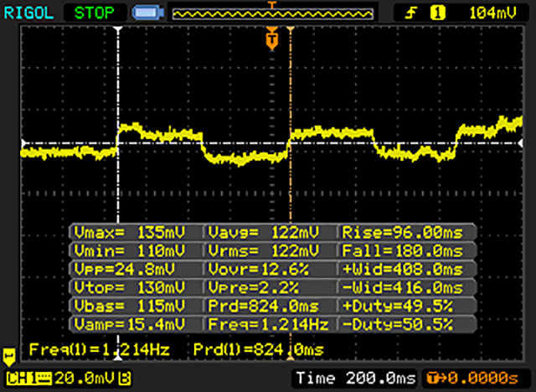536x392 pixels.
Task: Click the CH1 coupling indicator
Action: click(28, 379)
